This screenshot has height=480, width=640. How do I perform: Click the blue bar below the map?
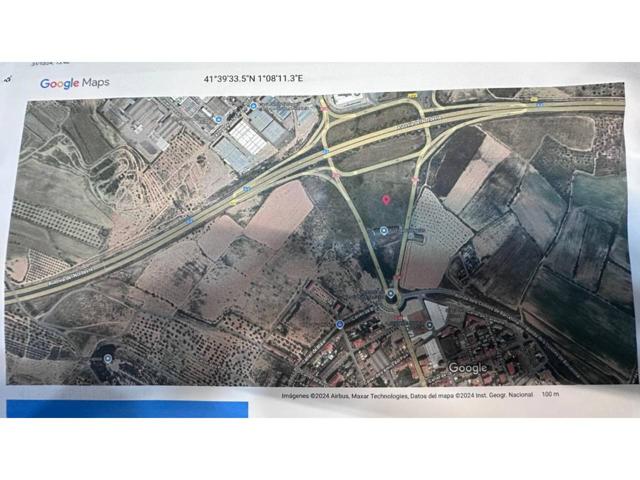click(127, 409)
